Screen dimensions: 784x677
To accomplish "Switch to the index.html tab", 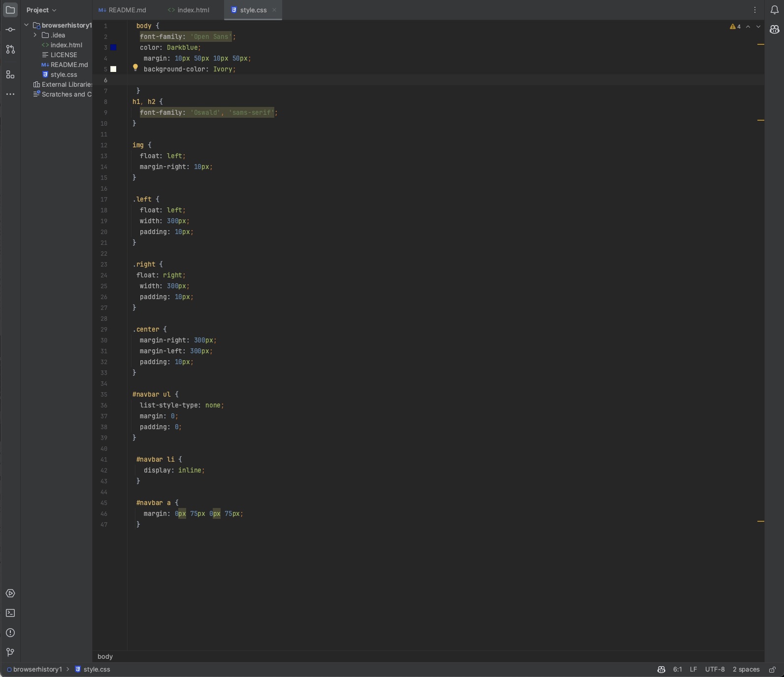I will coord(193,10).
